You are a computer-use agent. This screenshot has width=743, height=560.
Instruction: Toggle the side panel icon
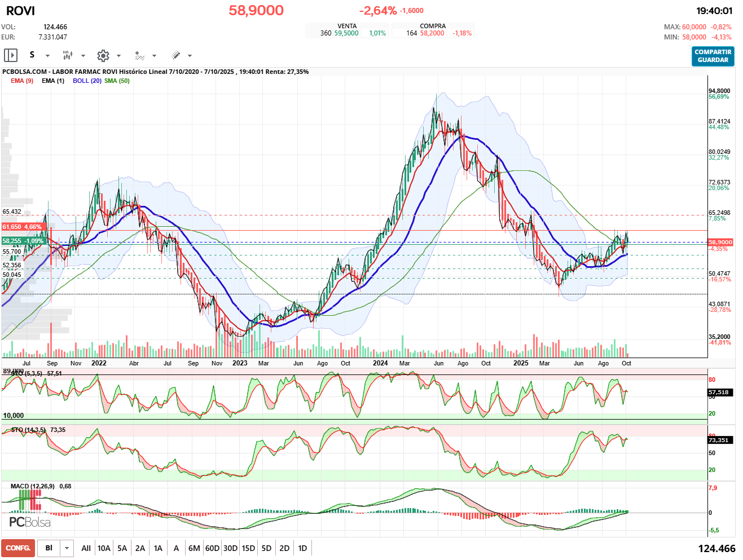[x=11, y=55]
